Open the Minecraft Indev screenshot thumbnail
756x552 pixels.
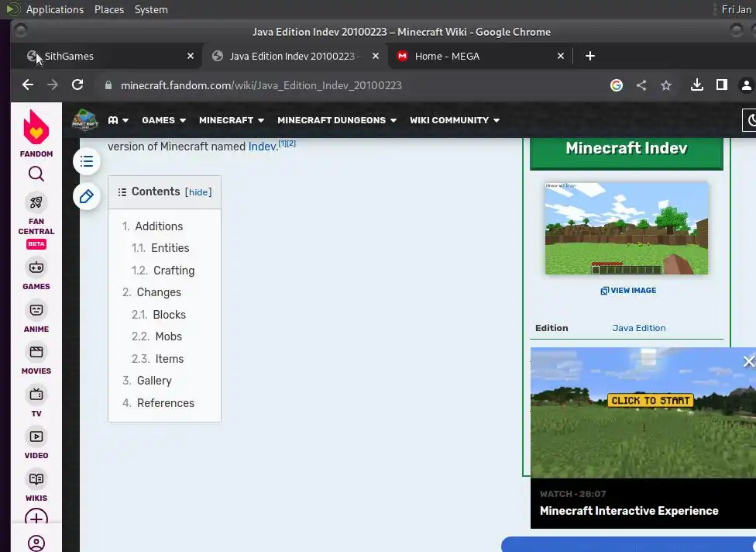(x=627, y=228)
